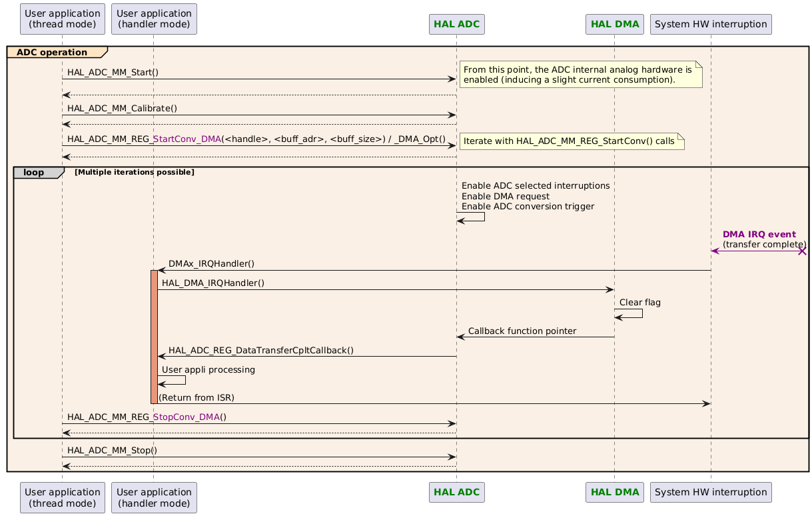Select the top 'User application (handler mode)' participant box
812x516 pixels.
pyautogui.click(x=154, y=19)
